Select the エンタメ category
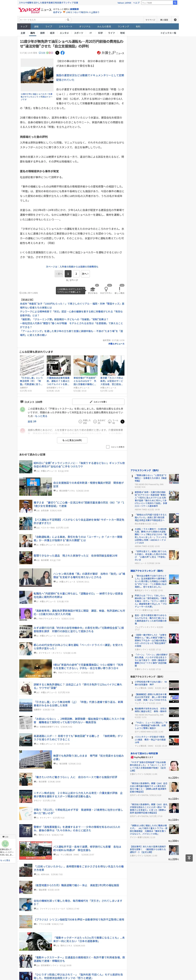The width and height of the screenshot is (196, 980). (x=64, y=33)
